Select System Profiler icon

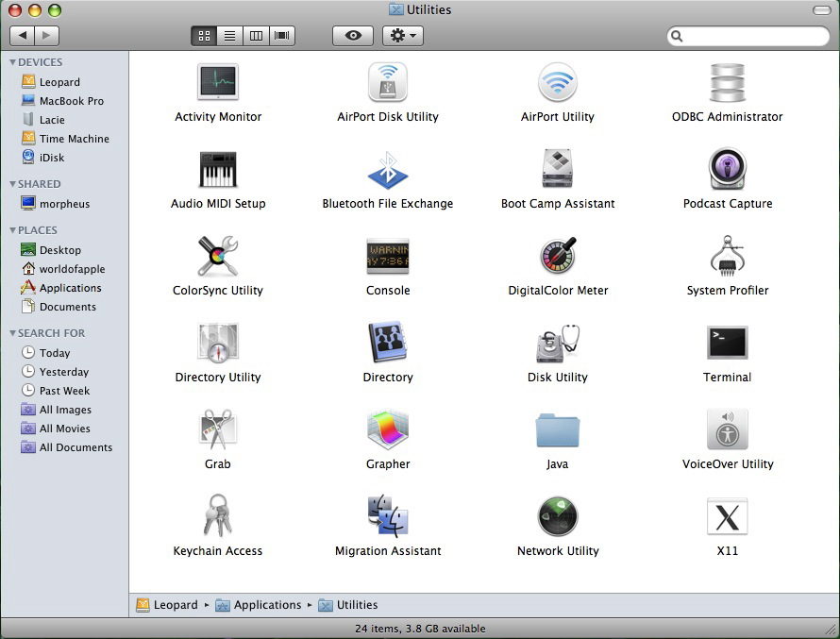point(727,256)
